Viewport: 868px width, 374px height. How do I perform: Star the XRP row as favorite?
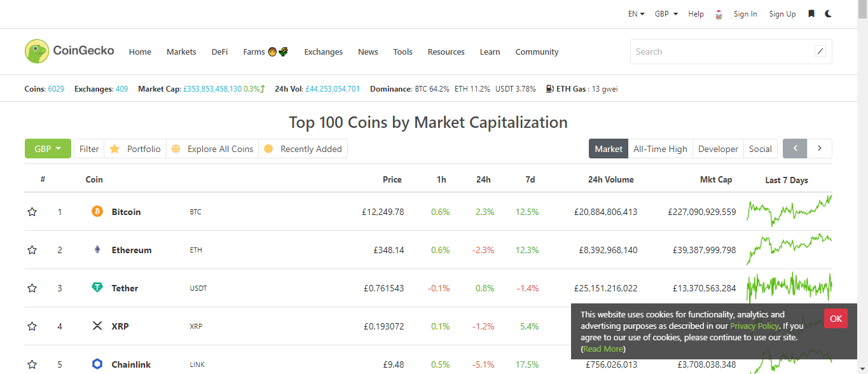32,326
